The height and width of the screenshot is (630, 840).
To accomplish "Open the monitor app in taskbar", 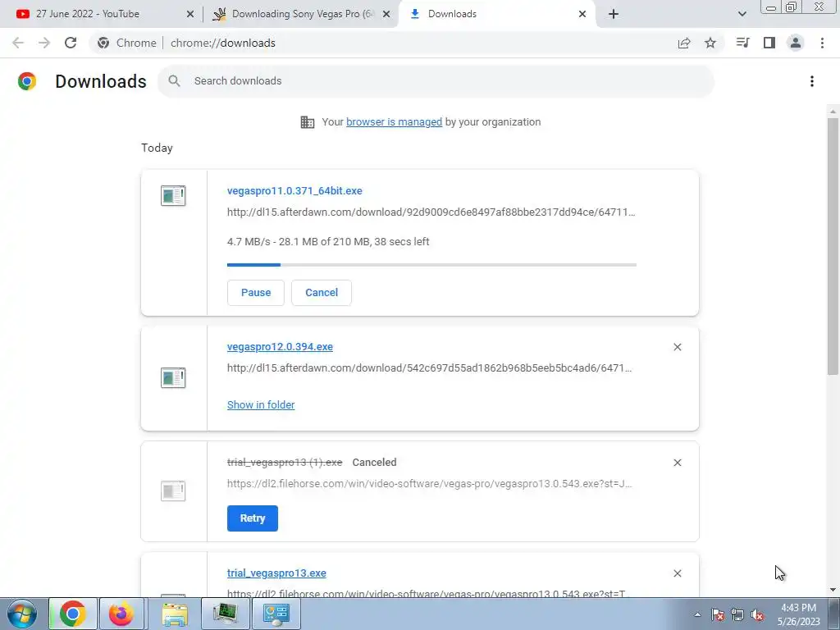I will click(x=225, y=614).
